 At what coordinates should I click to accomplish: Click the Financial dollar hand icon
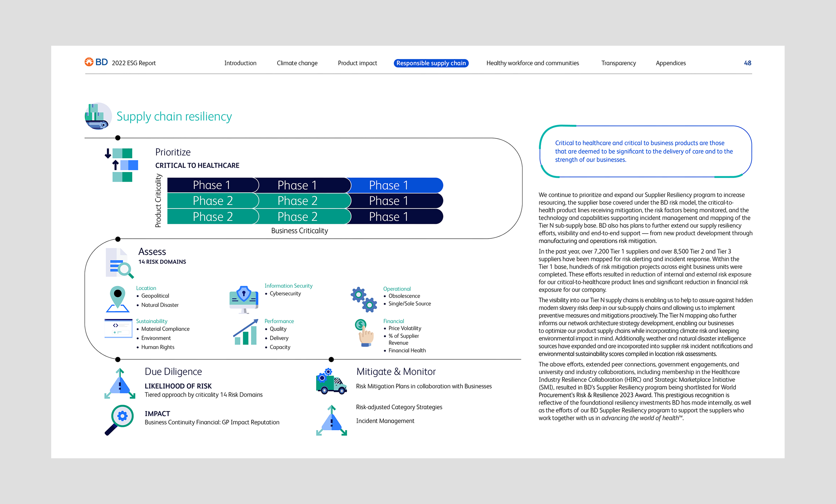pyautogui.click(x=364, y=333)
